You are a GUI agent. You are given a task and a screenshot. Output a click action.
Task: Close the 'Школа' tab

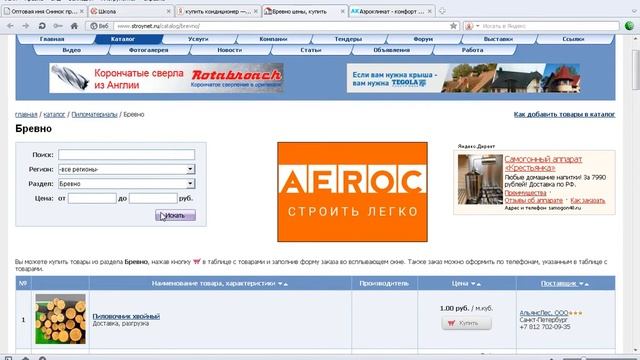click(169, 11)
